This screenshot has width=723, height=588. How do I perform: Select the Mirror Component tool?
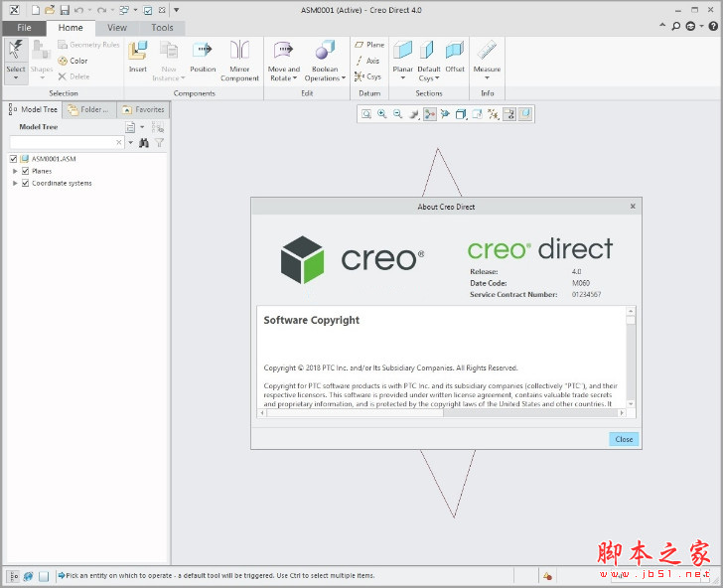239,61
